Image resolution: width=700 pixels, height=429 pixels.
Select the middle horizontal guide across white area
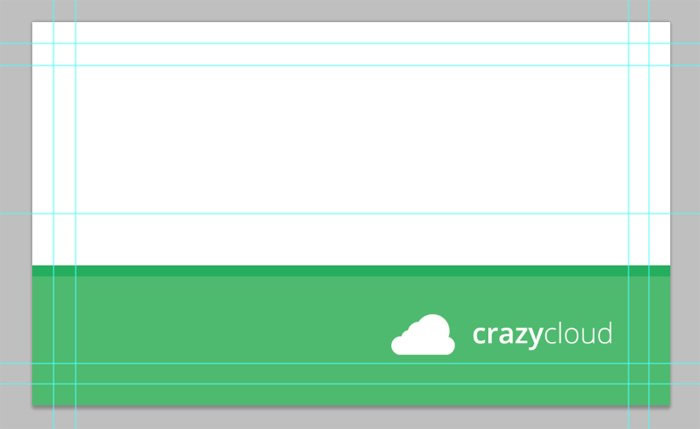[350, 213]
